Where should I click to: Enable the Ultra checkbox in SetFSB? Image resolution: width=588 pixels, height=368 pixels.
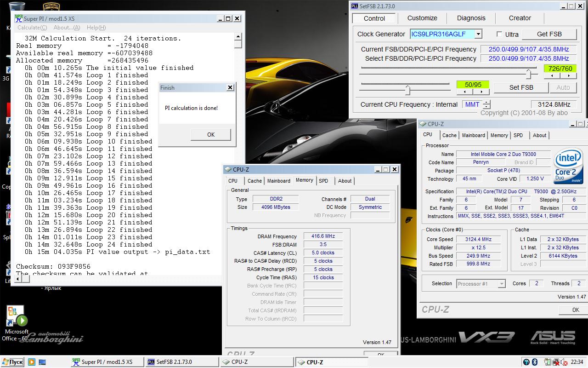click(499, 34)
